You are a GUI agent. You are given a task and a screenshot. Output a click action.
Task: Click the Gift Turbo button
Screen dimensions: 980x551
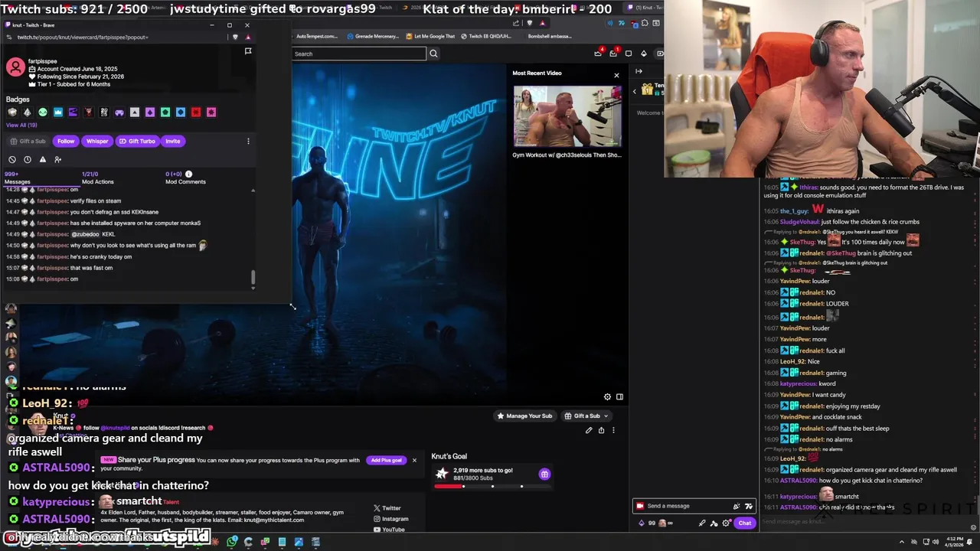[x=137, y=141]
